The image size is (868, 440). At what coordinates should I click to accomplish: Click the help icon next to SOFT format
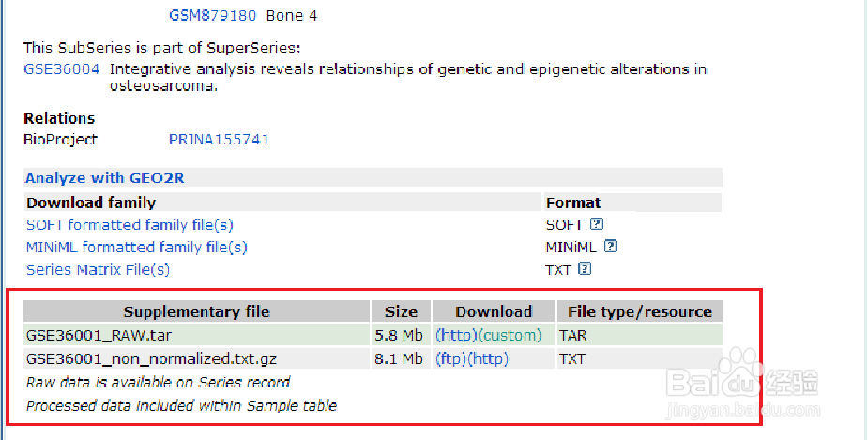(596, 225)
